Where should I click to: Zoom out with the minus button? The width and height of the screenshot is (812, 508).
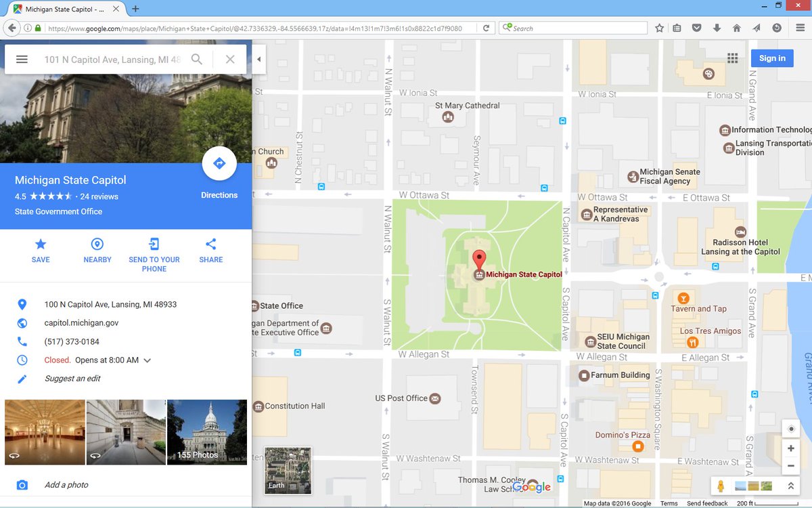pyautogui.click(x=791, y=466)
